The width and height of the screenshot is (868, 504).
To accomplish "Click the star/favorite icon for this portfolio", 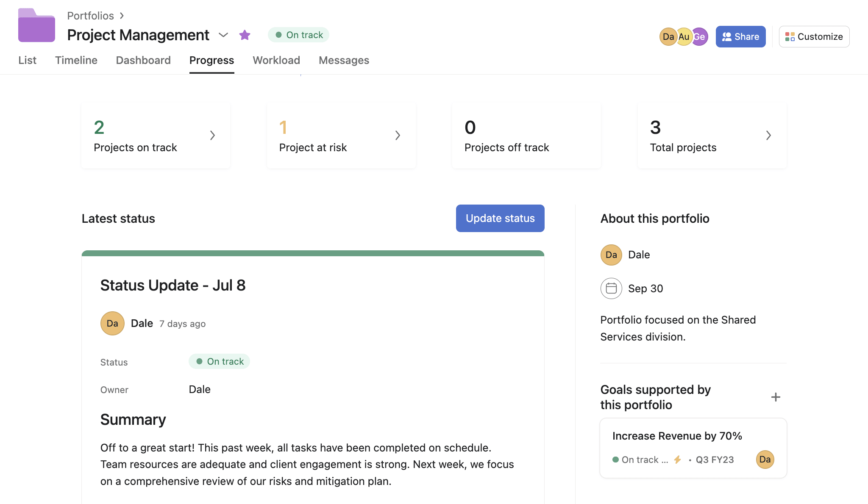I will coord(244,34).
